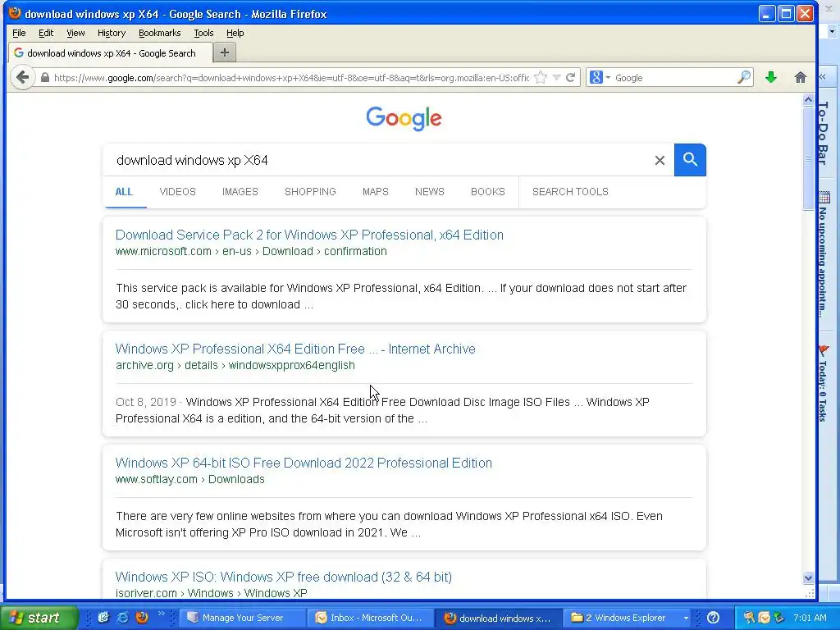The image size is (840, 630).
Task: Open the Bookmarks menu
Action: [160, 33]
